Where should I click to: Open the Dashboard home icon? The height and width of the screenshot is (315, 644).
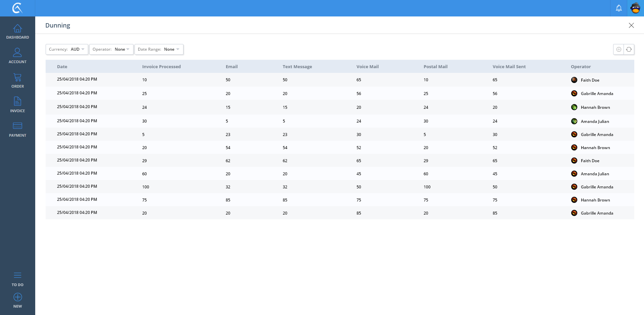pos(17,29)
